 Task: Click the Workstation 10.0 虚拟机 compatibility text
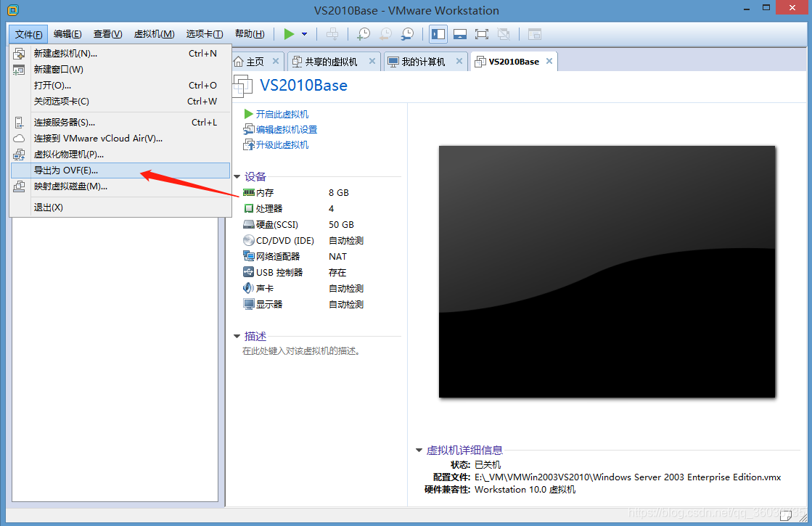point(525,490)
